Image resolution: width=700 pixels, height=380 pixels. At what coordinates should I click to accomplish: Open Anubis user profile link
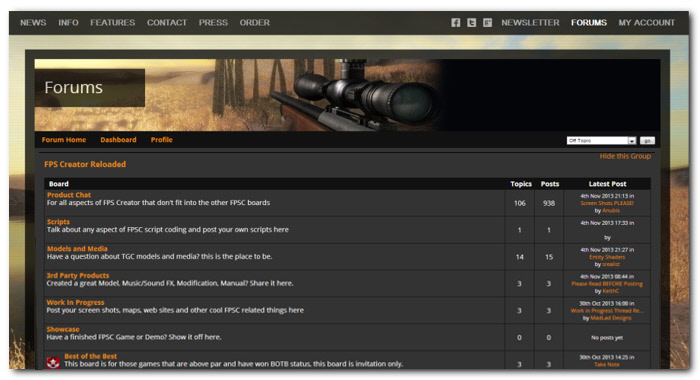tap(611, 210)
